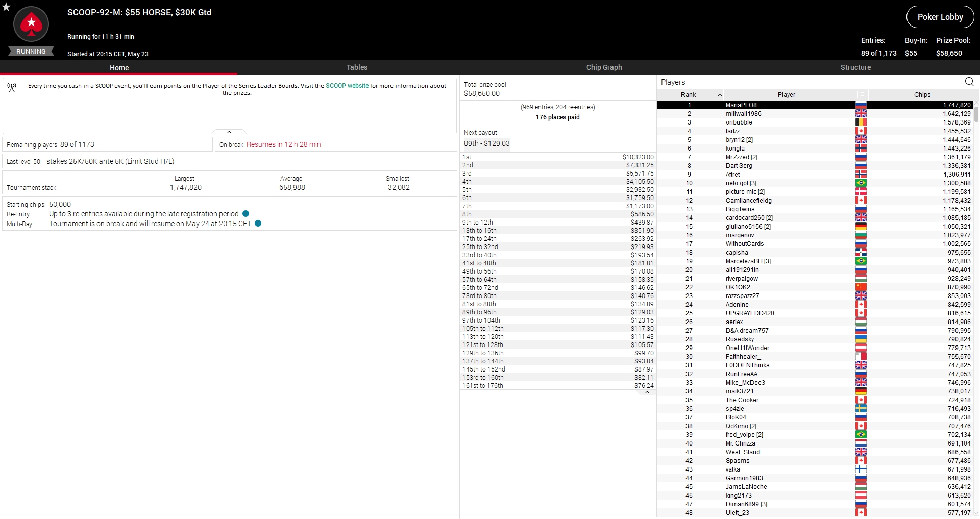Sort by Player column header
This screenshot has width=980, height=519.
point(787,95)
